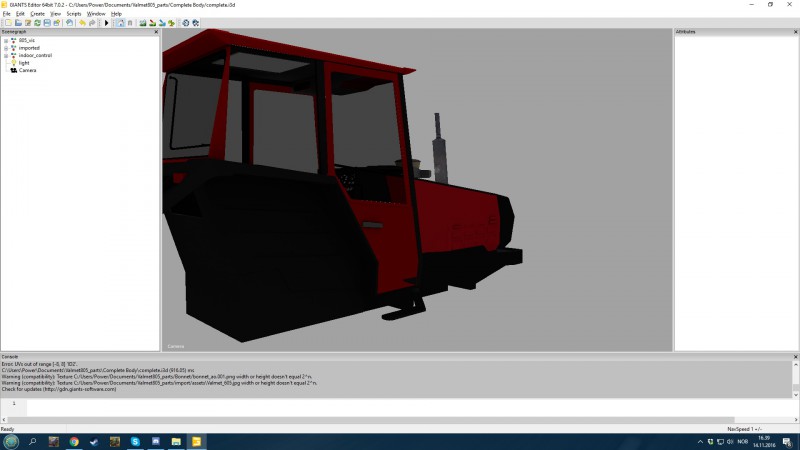Image resolution: width=800 pixels, height=450 pixels.
Task: Select the Camera node
Action: point(28,70)
